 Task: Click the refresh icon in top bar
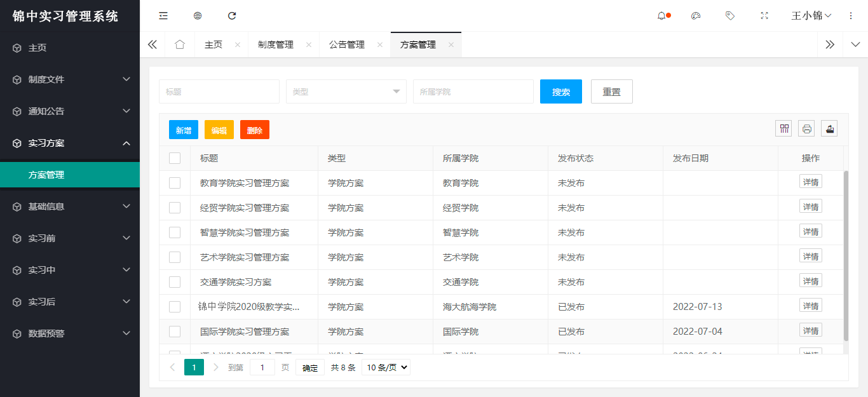pos(232,16)
